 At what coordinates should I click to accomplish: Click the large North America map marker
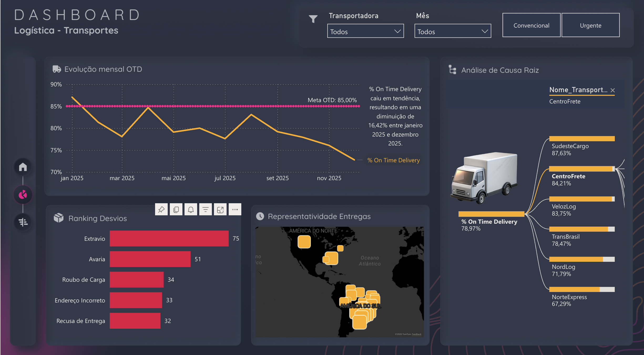point(304,242)
